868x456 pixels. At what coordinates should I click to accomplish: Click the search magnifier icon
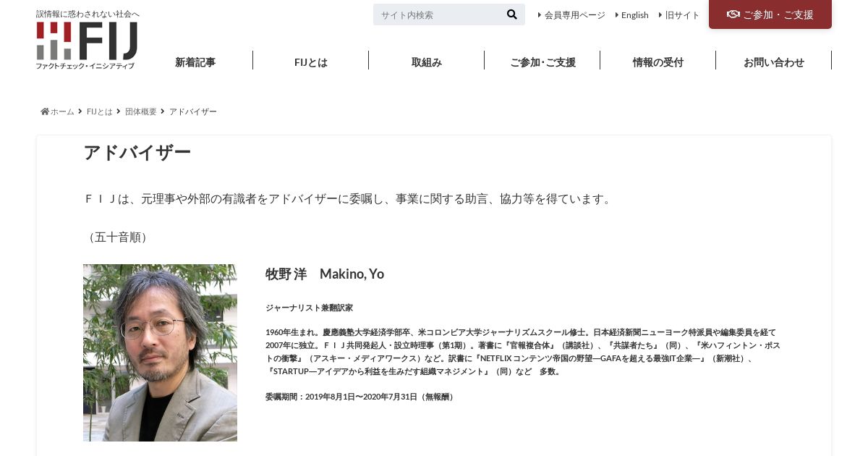512,14
